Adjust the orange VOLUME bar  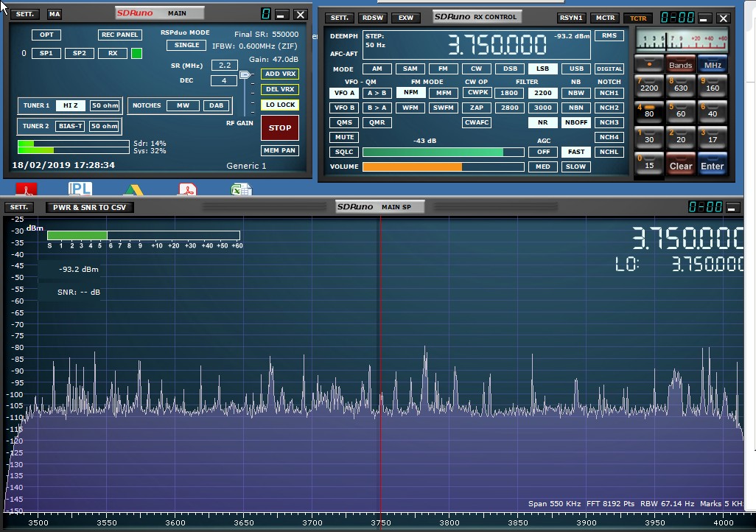tap(443, 167)
